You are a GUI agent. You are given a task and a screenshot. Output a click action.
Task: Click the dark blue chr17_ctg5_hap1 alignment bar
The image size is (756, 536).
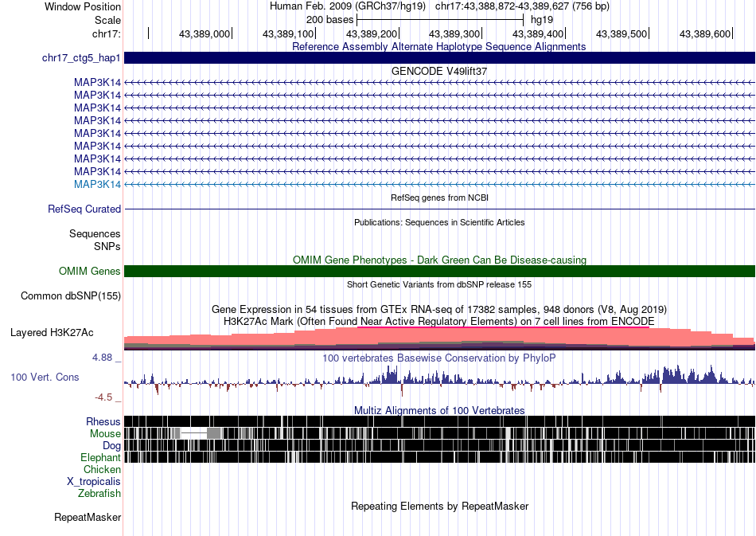click(x=440, y=58)
